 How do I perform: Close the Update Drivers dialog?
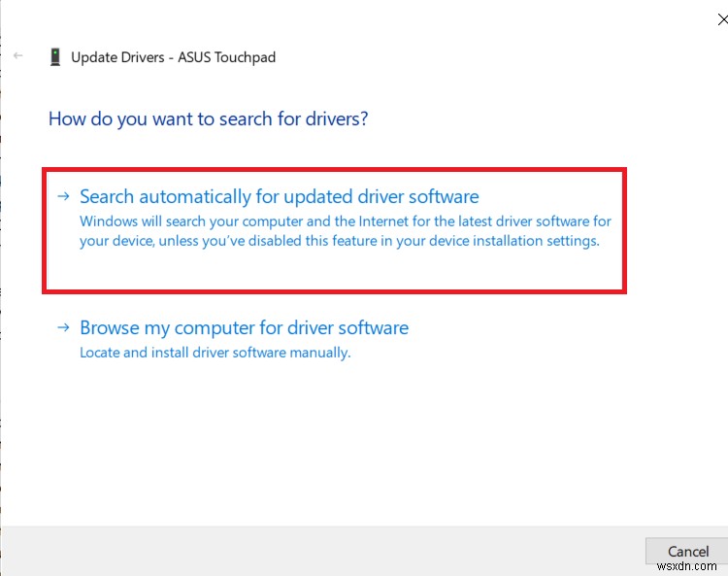click(722, 19)
